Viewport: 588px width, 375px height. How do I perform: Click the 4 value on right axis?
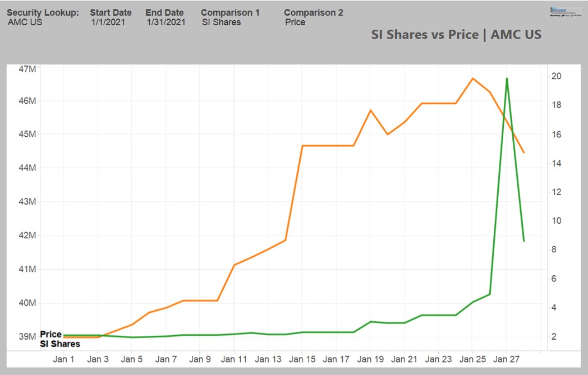point(554,308)
